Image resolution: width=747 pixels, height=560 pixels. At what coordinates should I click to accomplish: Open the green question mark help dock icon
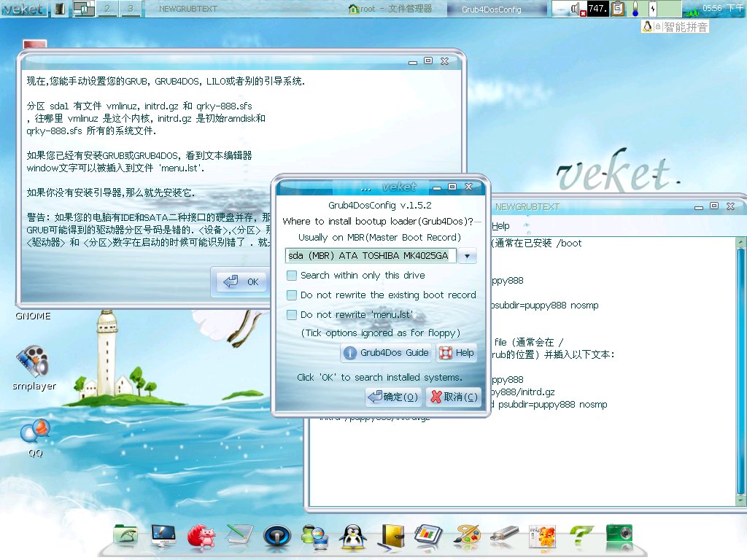tap(581, 535)
